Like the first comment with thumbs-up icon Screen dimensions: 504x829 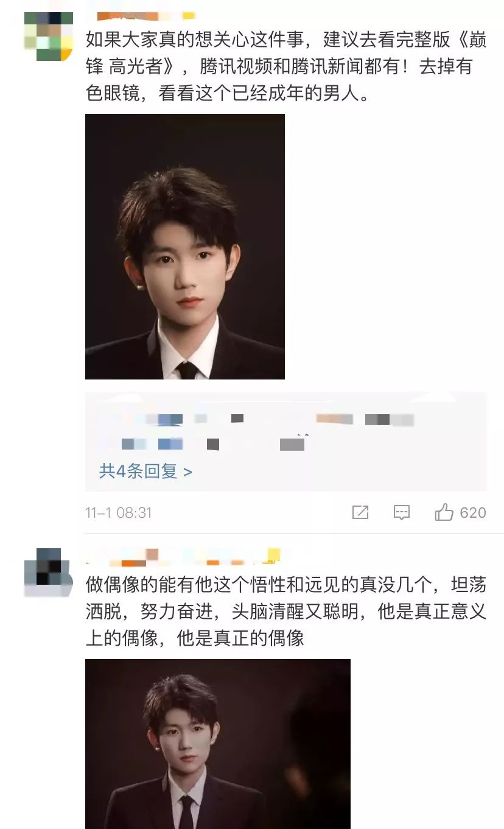coord(444,512)
